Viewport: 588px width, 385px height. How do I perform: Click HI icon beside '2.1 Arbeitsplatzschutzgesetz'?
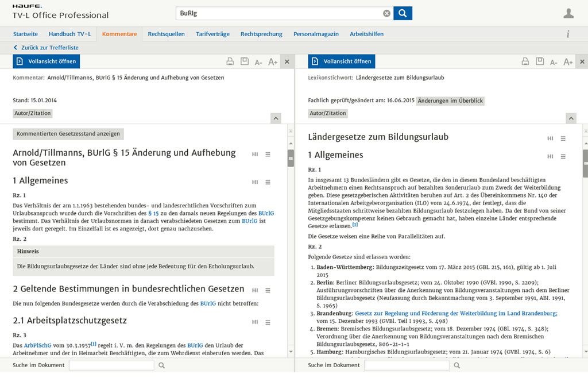255,322
